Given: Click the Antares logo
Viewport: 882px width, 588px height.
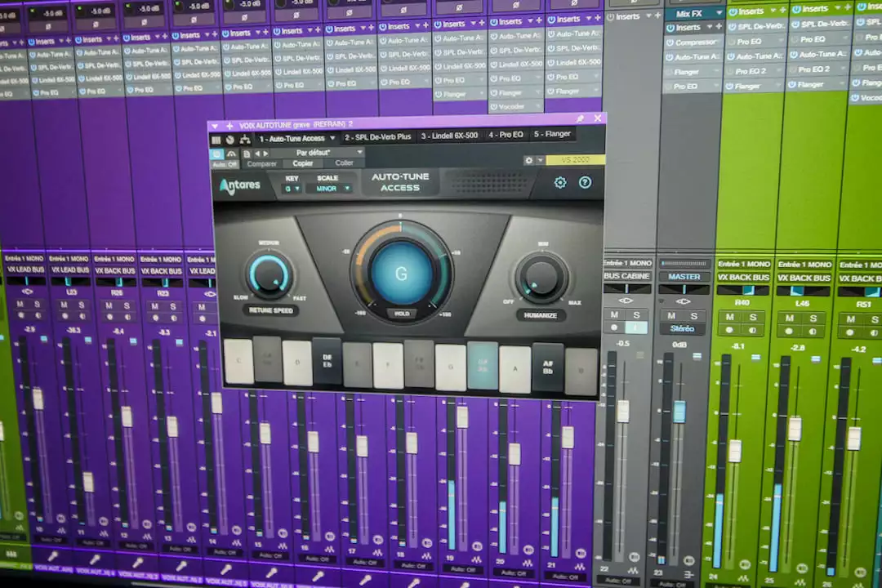Looking at the screenshot, I should (240, 185).
